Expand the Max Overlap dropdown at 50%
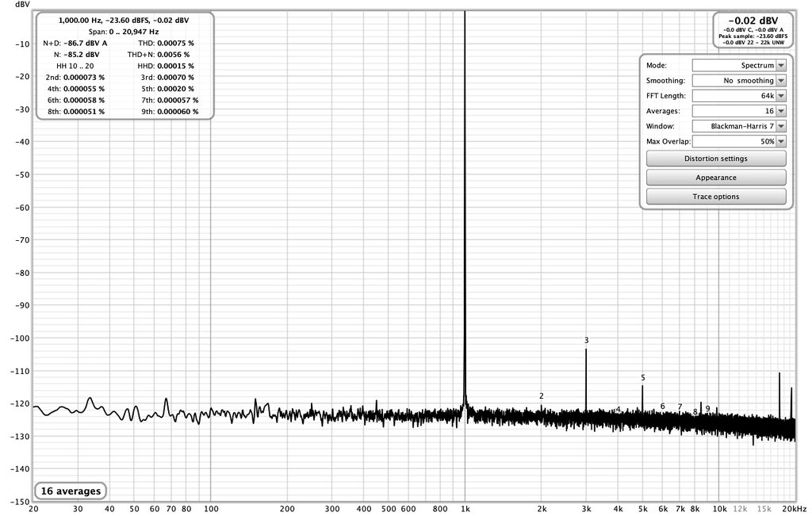This screenshot has height=516, width=812. (x=739, y=141)
